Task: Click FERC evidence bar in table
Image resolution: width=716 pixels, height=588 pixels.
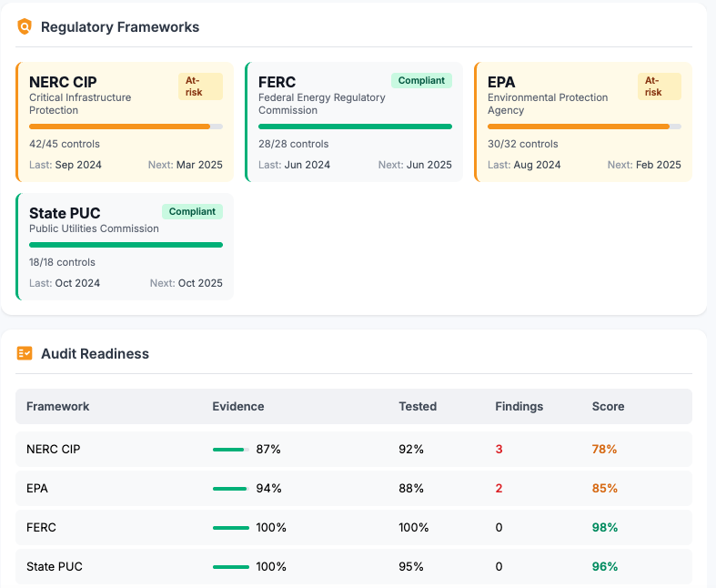Action: (x=231, y=528)
